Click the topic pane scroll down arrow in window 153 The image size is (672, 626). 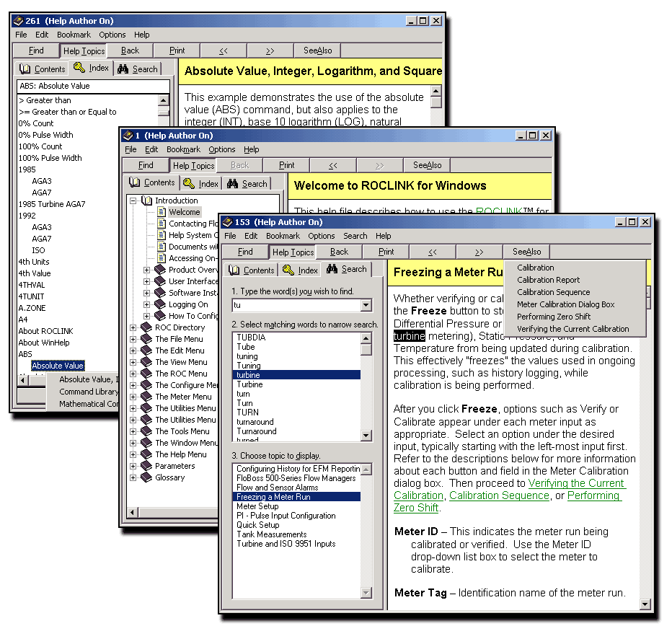pos(645,604)
